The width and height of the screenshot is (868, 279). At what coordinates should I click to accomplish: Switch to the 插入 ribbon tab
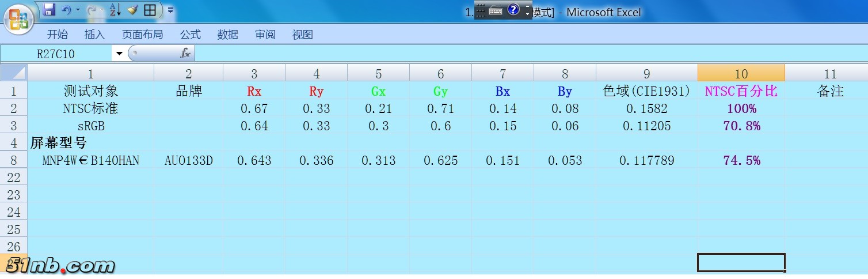coord(94,35)
